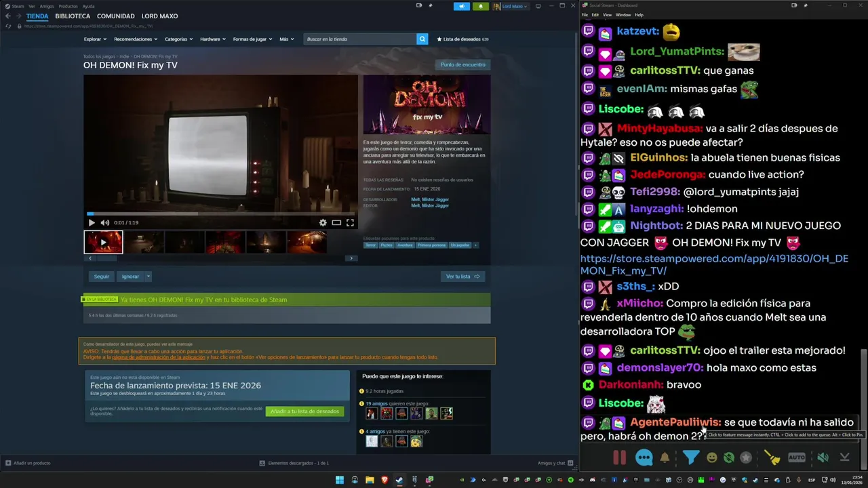Expand the Explorar store menu
This screenshot has height=488, width=868.
coord(95,39)
